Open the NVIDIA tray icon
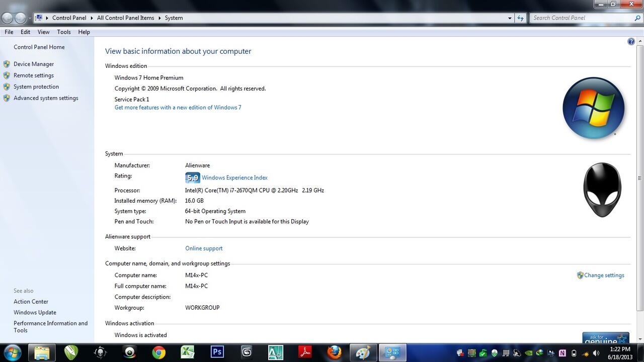Viewport: 644px width, 362px height. (x=528, y=353)
